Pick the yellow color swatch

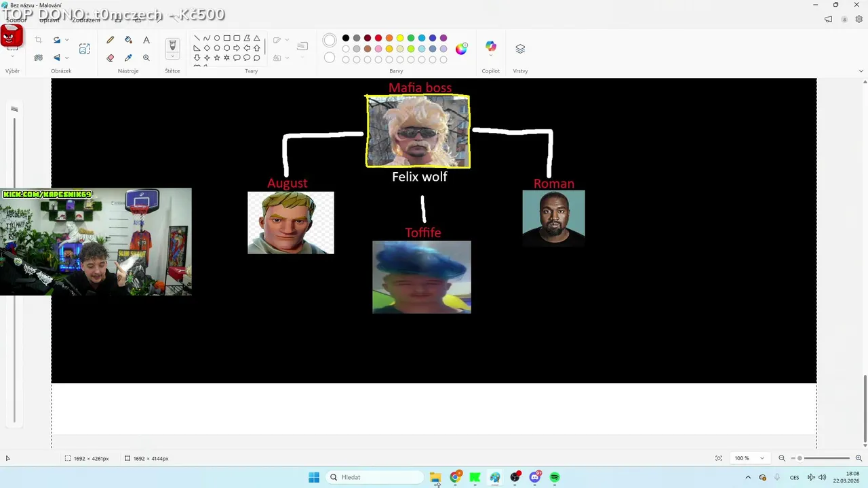400,38
